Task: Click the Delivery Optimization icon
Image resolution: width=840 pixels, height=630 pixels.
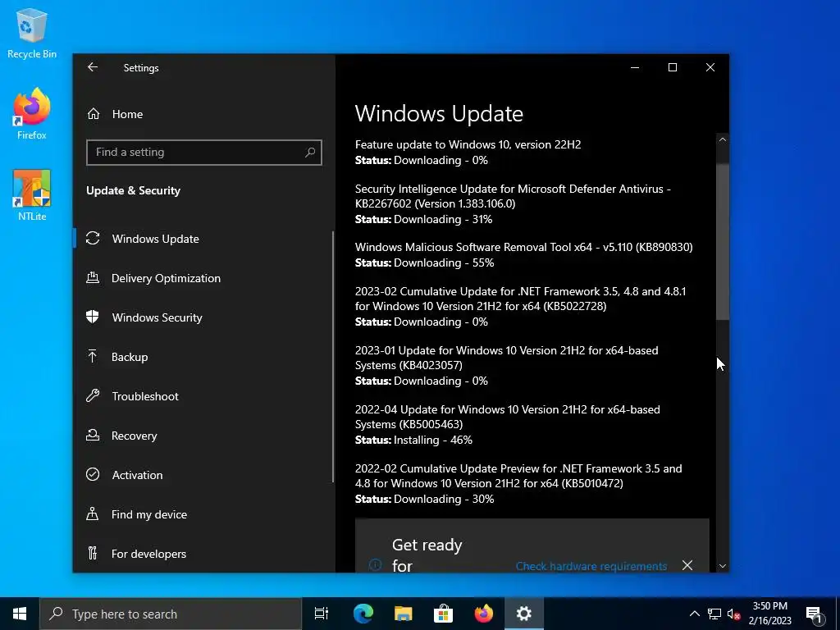Action: (x=93, y=277)
